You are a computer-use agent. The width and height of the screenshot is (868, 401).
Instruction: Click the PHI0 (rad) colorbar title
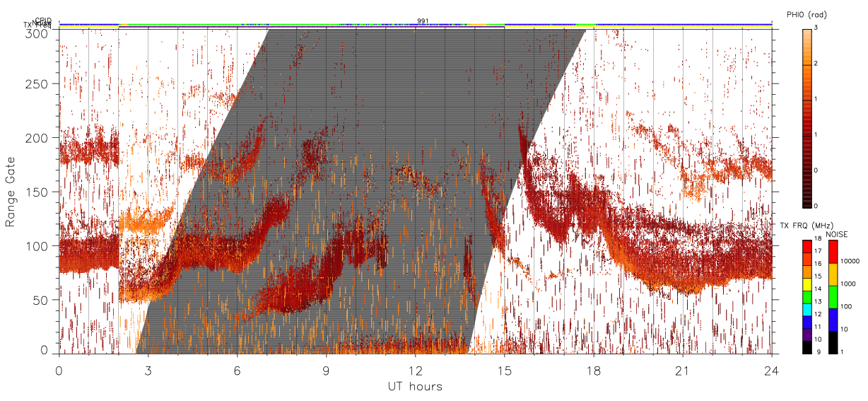click(x=807, y=14)
